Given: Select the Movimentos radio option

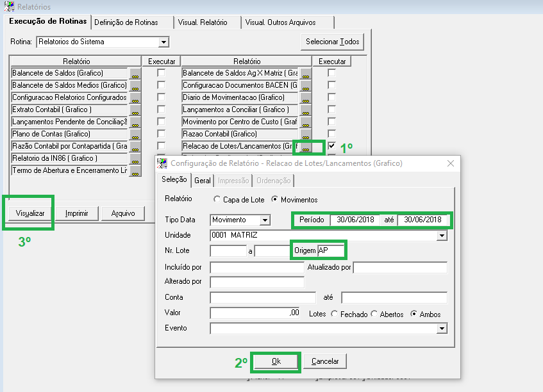Looking at the screenshot, I should [x=274, y=199].
